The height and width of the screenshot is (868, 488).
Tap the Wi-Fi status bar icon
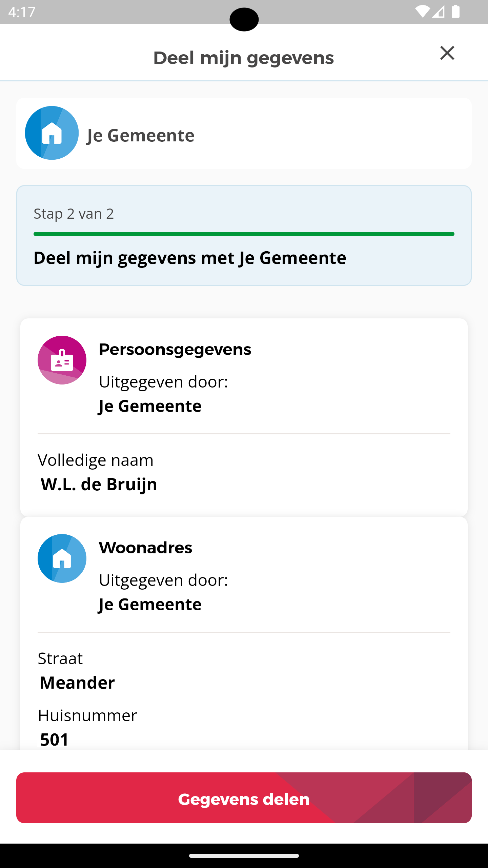[x=422, y=12]
